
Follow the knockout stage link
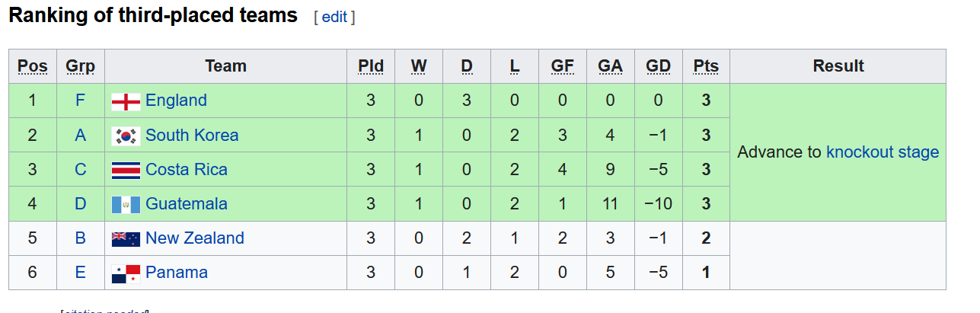(x=883, y=152)
